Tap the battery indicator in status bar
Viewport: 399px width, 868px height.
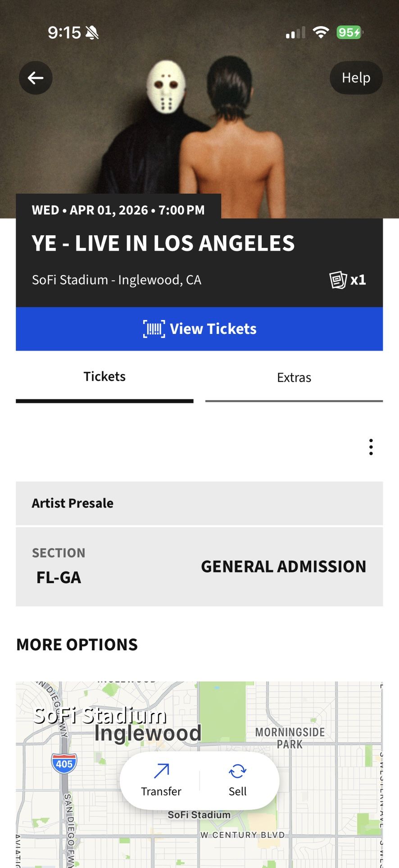point(349,32)
